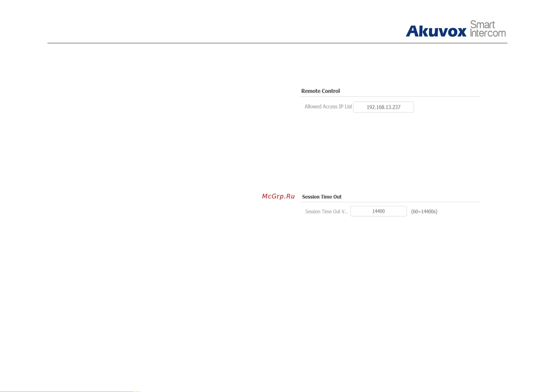Click the Session Time Out value field
The width and height of the screenshot is (555, 392).
[379, 211]
